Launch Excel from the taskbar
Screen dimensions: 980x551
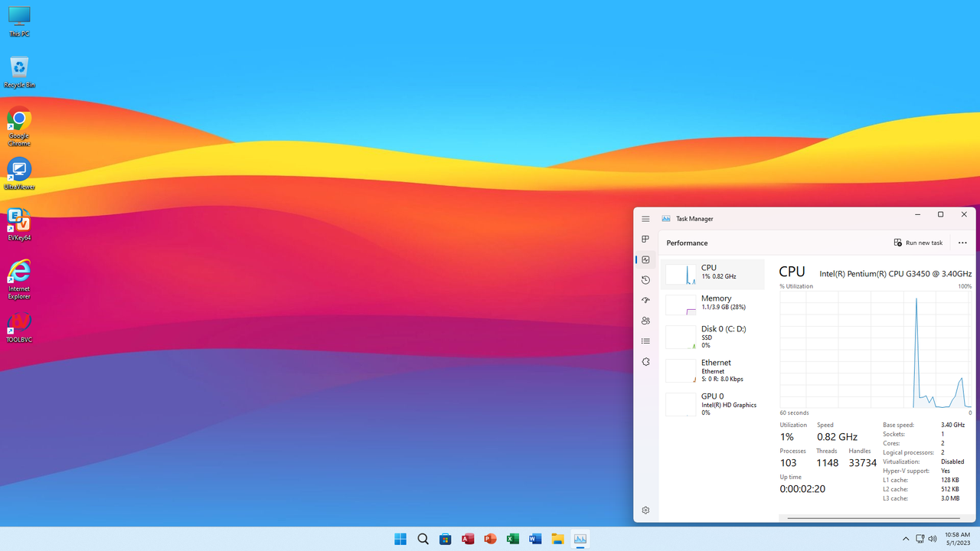pyautogui.click(x=513, y=539)
